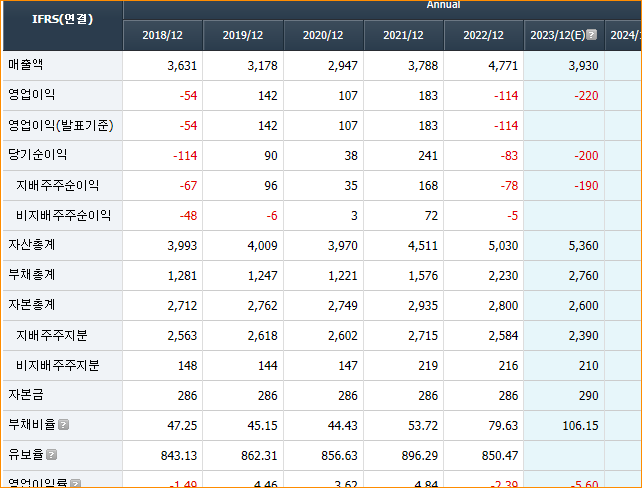Click 부채비율 estimate value 106.15

tap(580, 426)
